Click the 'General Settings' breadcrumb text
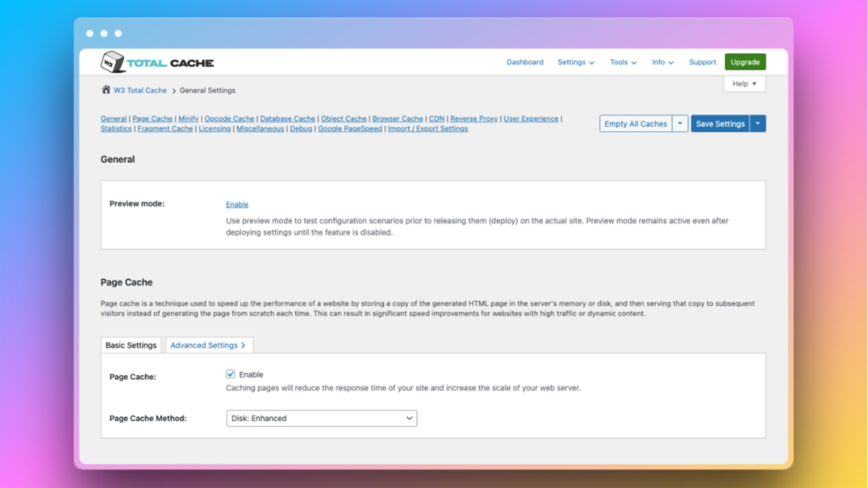 tap(208, 90)
